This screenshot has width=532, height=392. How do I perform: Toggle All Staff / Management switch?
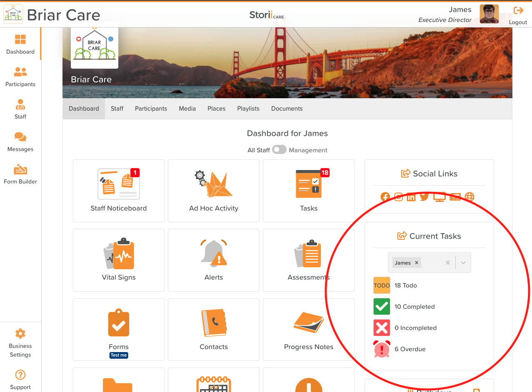280,150
